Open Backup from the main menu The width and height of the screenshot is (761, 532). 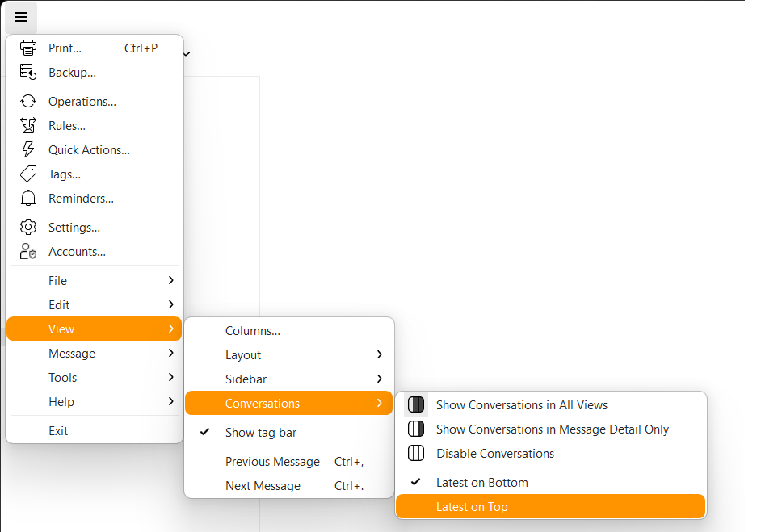coord(95,73)
